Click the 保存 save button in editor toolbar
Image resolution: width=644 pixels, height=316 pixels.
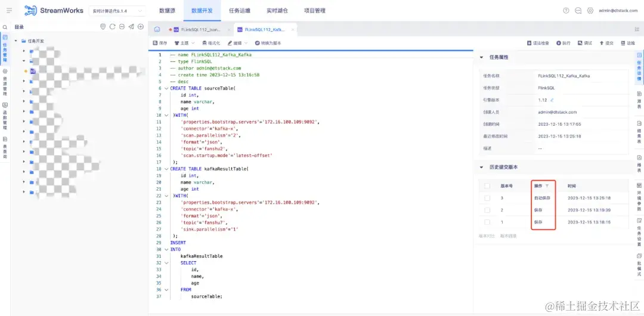[x=160, y=43]
